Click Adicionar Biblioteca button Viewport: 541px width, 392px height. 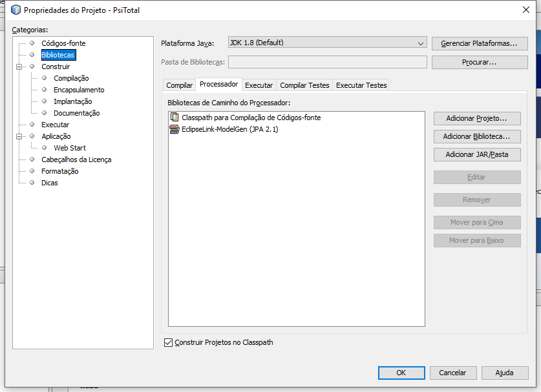(x=477, y=136)
